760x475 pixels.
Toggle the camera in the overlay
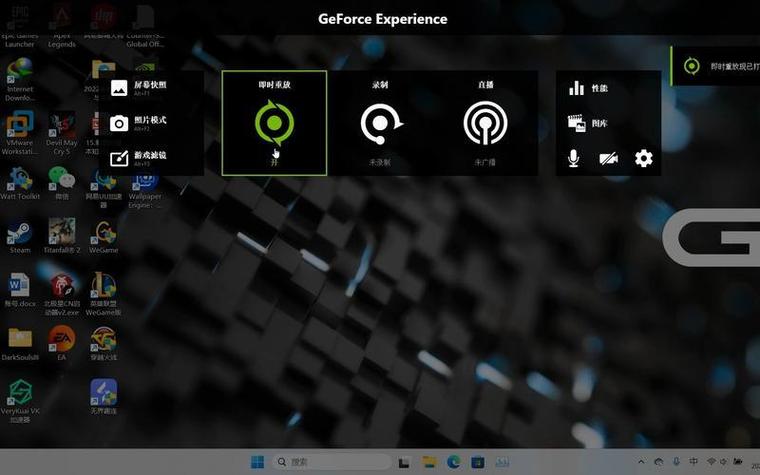[608, 158]
